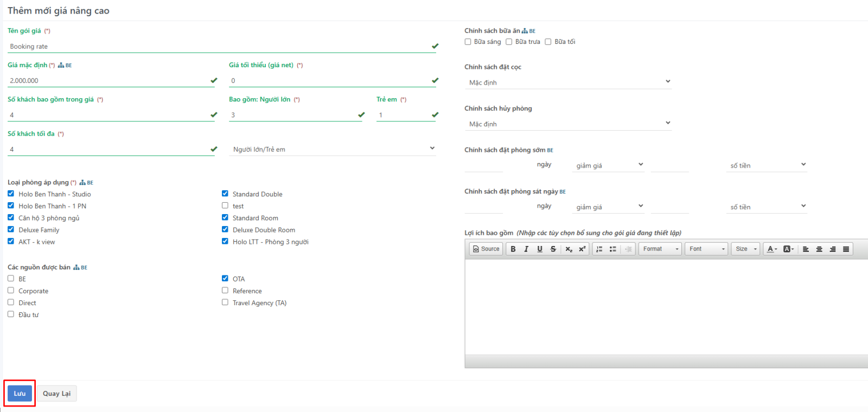Uncheck the Standard Double room type
This screenshot has width=868, height=412.
(225, 194)
